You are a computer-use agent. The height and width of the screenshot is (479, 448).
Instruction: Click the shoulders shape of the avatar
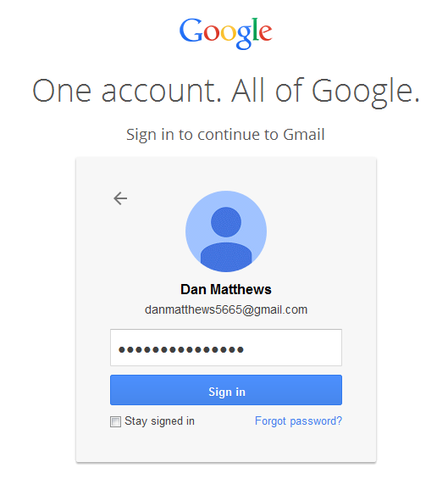[226, 257]
